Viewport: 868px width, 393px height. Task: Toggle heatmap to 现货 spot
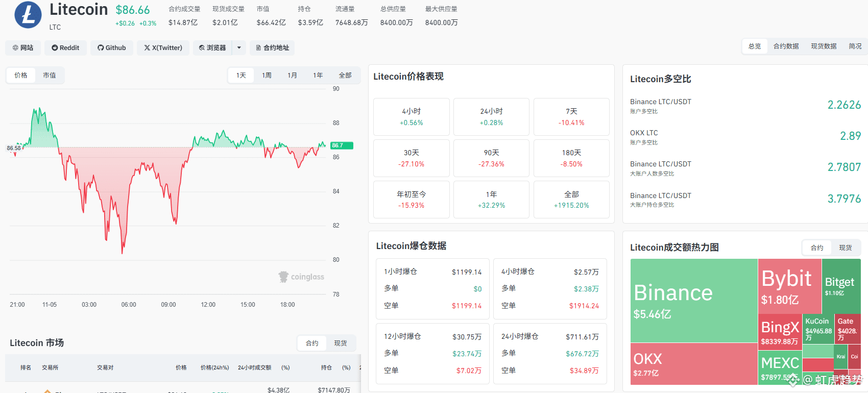(x=846, y=248)
